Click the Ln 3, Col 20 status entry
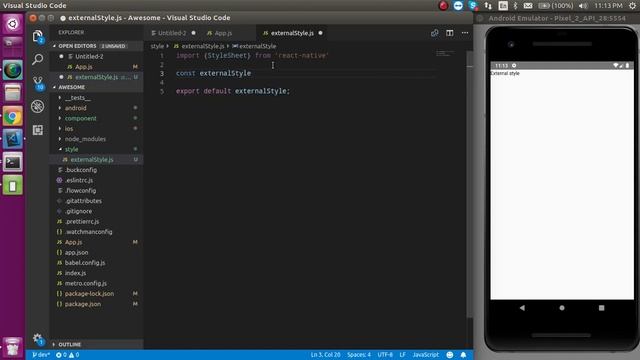The height and width of the screenshot is (360, 640). pyautogui.click(x=325, y=355)
